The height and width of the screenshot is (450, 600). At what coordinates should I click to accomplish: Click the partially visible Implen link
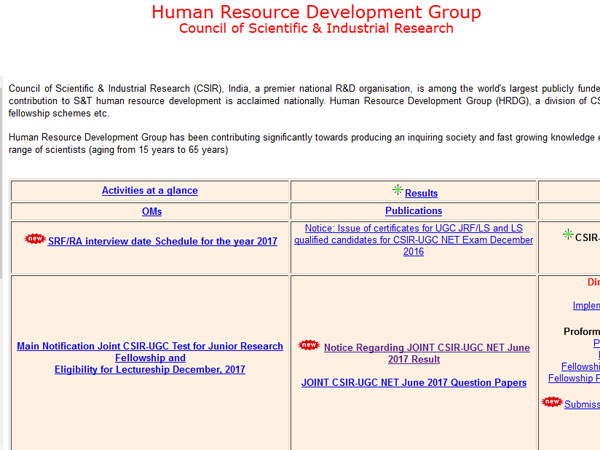point(586,306)
